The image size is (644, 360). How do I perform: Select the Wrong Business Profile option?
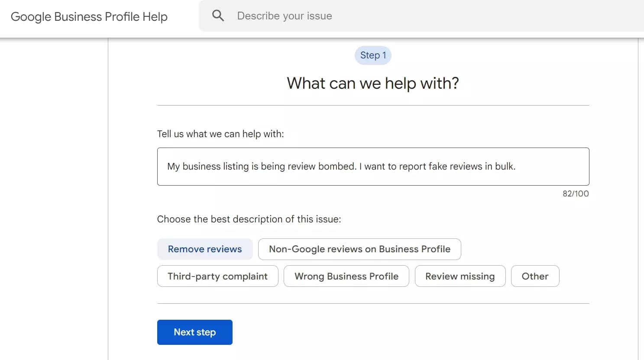coord(346,276)
